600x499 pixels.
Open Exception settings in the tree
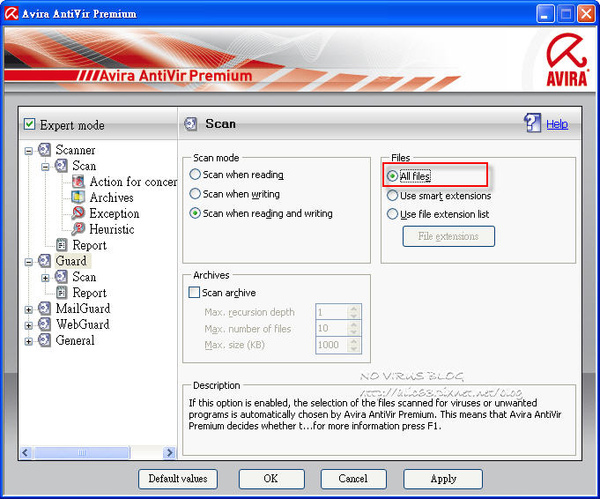(114, 213)
